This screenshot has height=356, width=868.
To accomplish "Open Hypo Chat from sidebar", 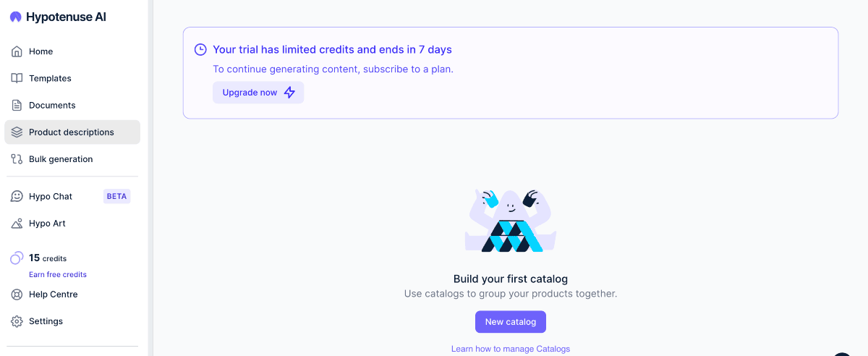I will tap(51, 196).
